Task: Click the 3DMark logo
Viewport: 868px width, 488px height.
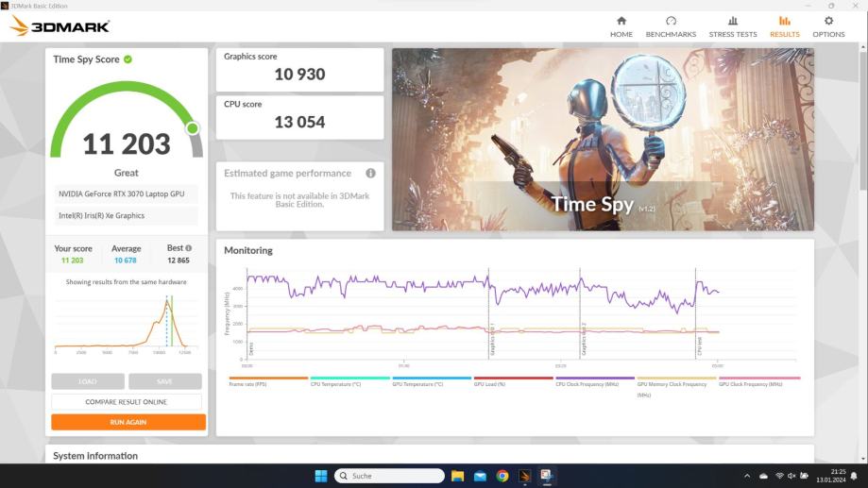Action: 60,25
